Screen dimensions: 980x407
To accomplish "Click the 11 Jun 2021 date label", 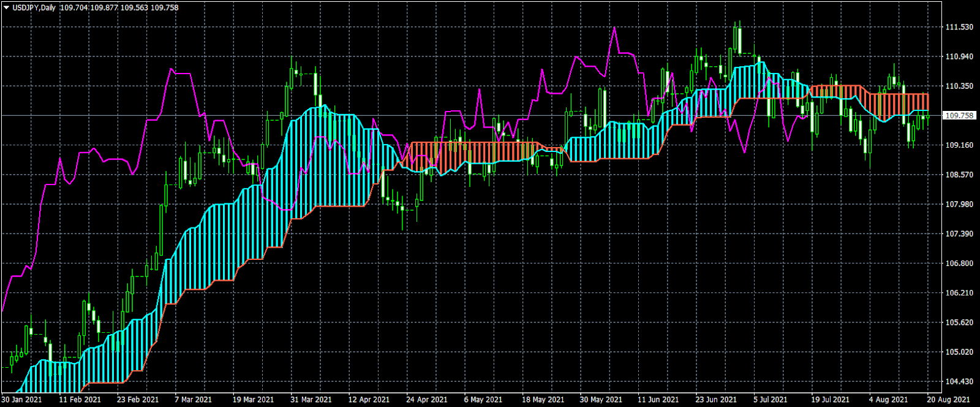I will pyautogui.click(x=658, y=400).
